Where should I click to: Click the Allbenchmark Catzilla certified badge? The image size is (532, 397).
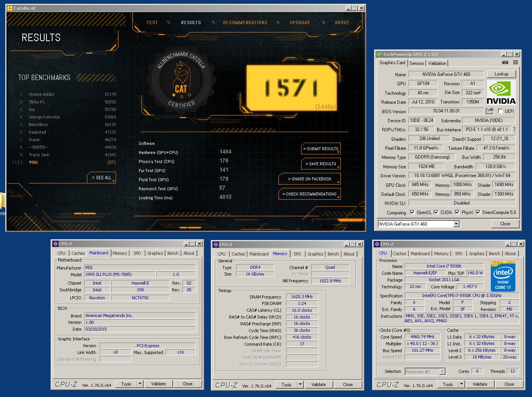pos(181,80)
